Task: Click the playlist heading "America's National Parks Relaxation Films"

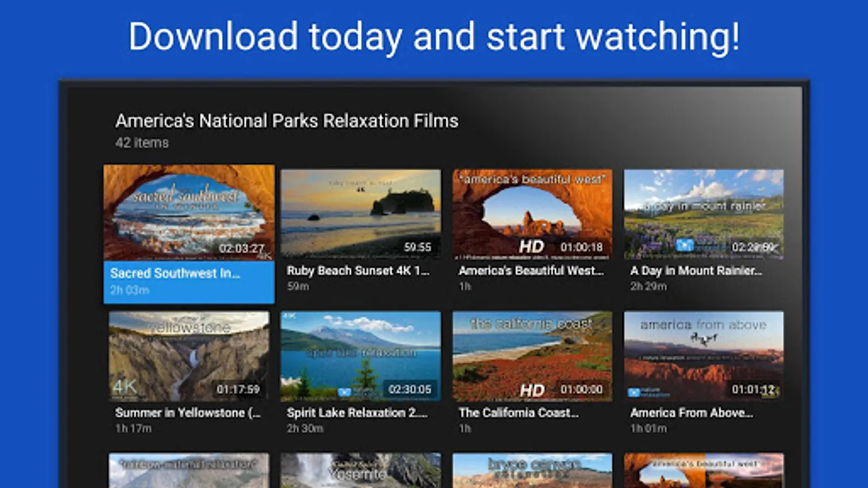Action: coord(287,120)
